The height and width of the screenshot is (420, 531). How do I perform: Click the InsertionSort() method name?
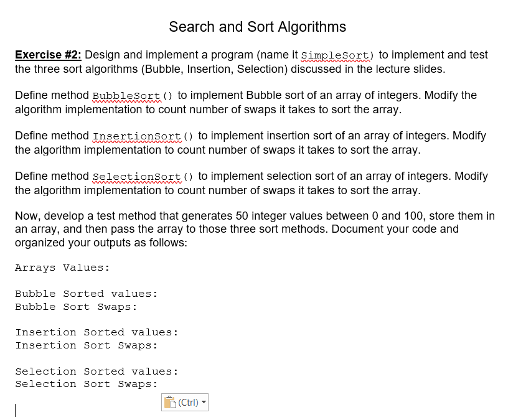[137, 136]
